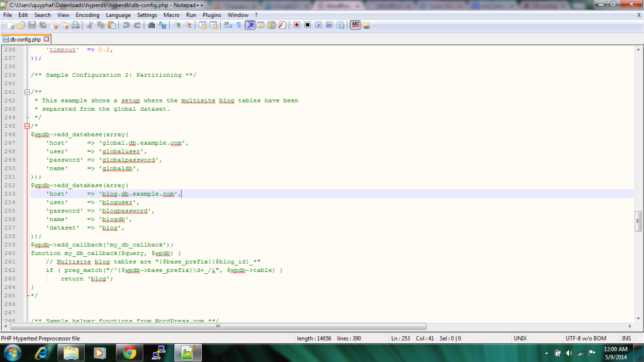The image size is (644, 362).
Task: Show the Document Map panel icon
Action: 272,26
